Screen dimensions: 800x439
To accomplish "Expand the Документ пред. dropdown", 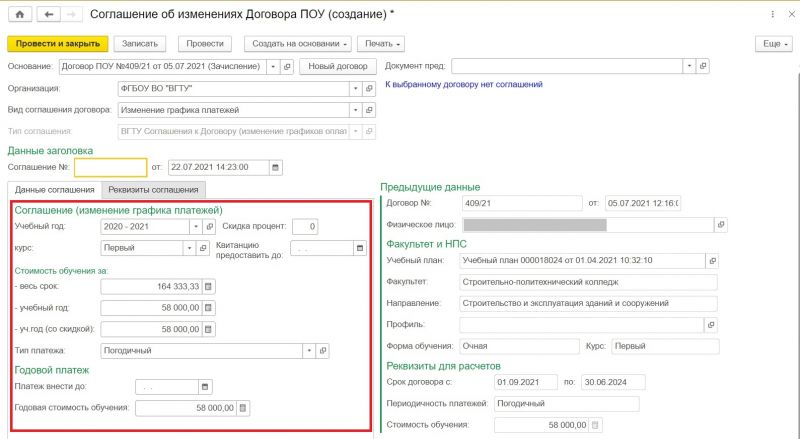I will pyautogui.click(x=689, y=66).
